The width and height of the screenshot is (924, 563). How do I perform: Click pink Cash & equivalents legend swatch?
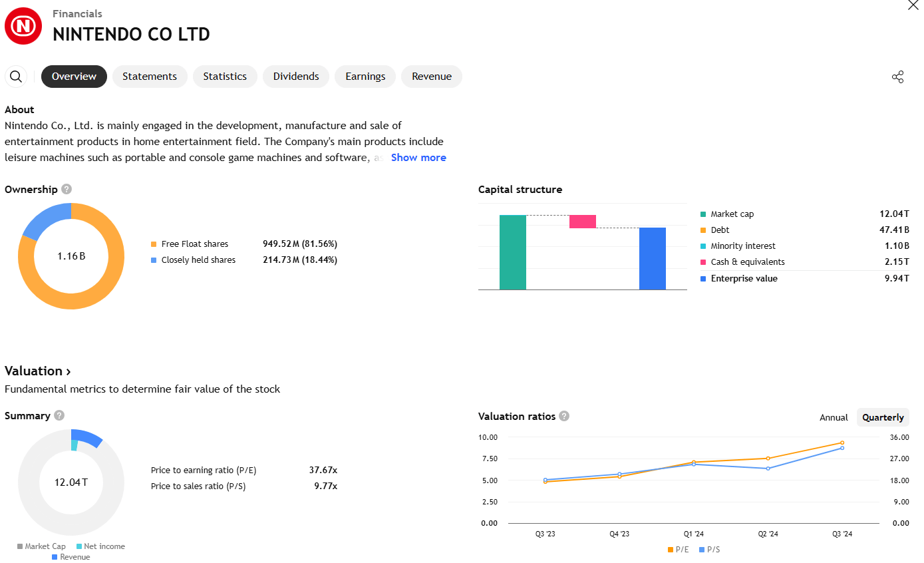pyautogui.click(x=703, y=262)
